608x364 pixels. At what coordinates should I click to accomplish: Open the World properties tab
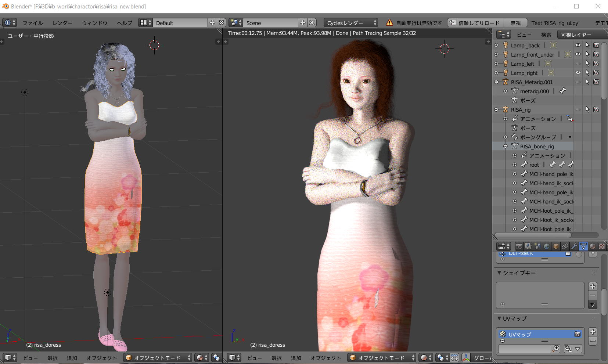547,246
